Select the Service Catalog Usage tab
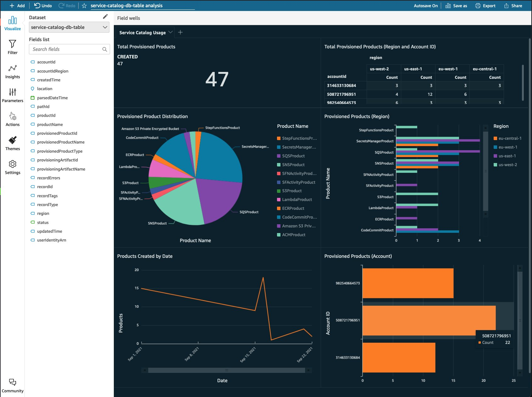532x397 pixels. click(x=142, y=33)
